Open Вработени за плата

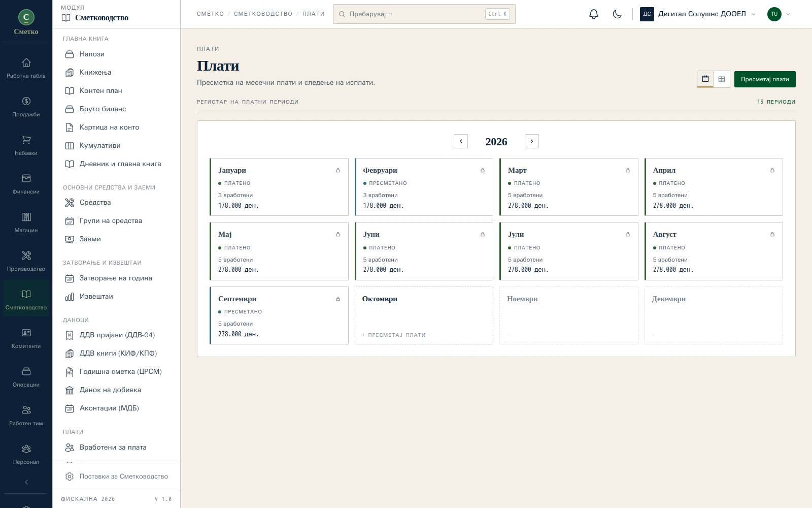coord(116,447)
